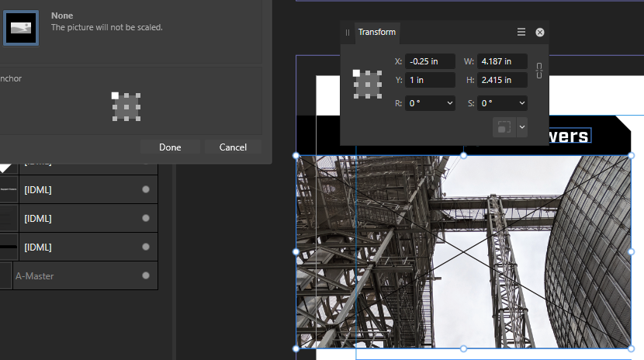Click 'The picture will not be scaled.' text

pyautogui.click(x=107, y=27)
